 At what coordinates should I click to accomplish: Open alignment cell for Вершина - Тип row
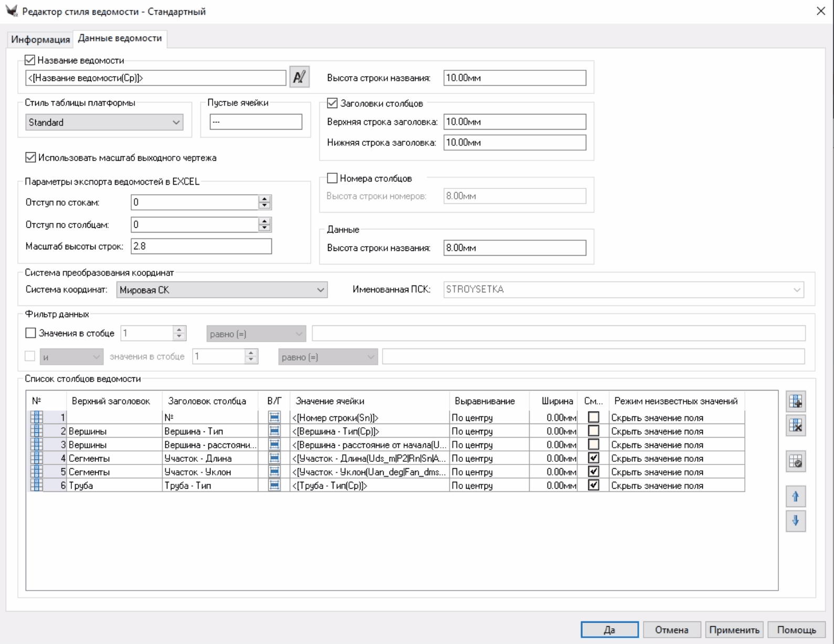(489, 431)
